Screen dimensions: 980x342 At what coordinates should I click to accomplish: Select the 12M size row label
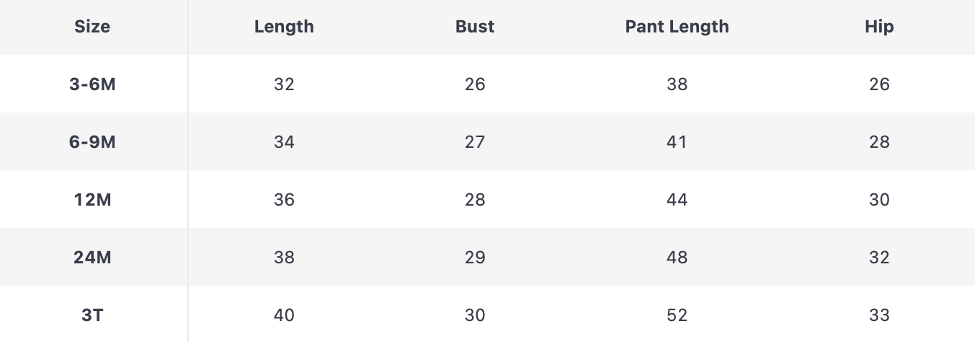point(92,200)
